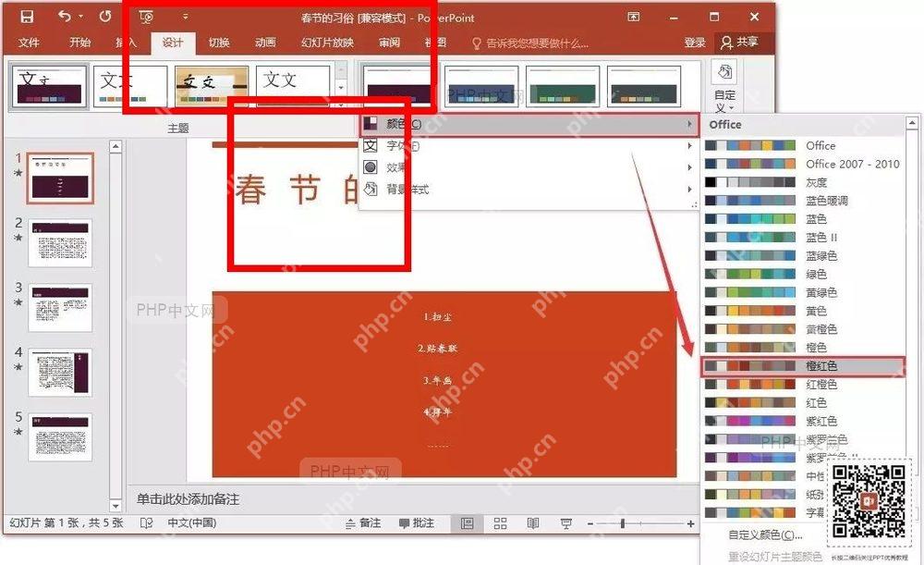Click the 登录 sign-in link
924x565 pixels.
[695, 43]
